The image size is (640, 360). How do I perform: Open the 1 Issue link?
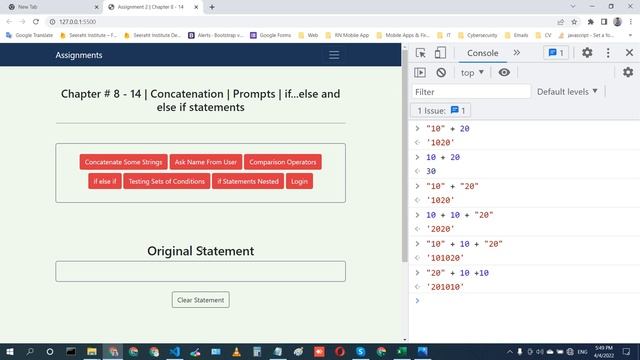click(440, 111)
